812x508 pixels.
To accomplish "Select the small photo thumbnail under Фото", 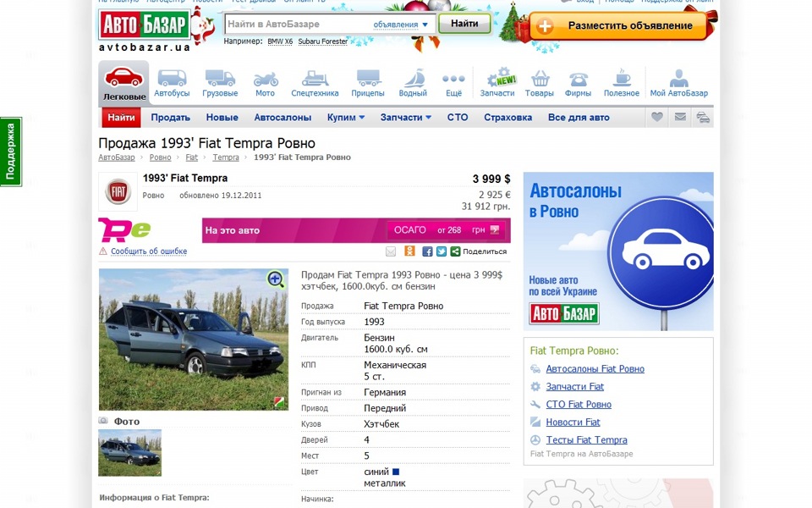I will click(130, 452).
